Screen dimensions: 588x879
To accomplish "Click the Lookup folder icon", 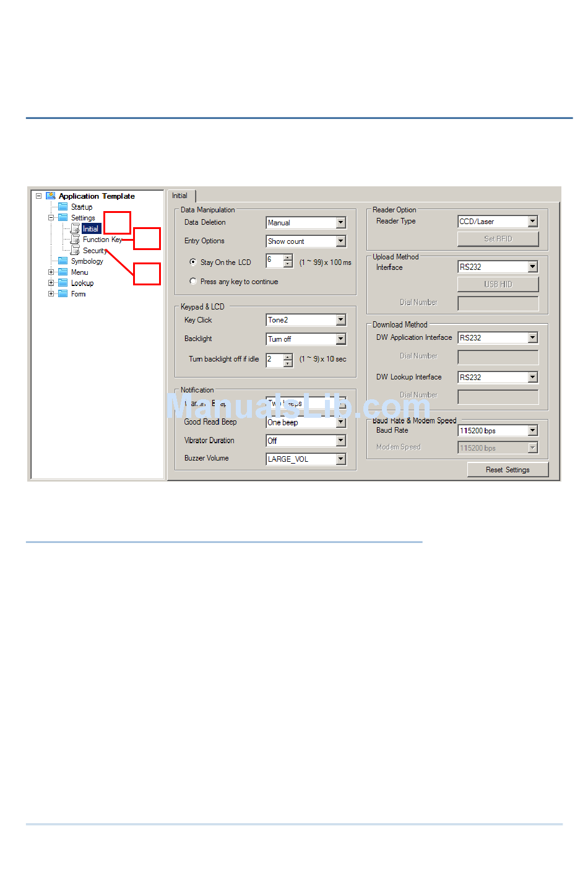I will (x=63, y=282).
